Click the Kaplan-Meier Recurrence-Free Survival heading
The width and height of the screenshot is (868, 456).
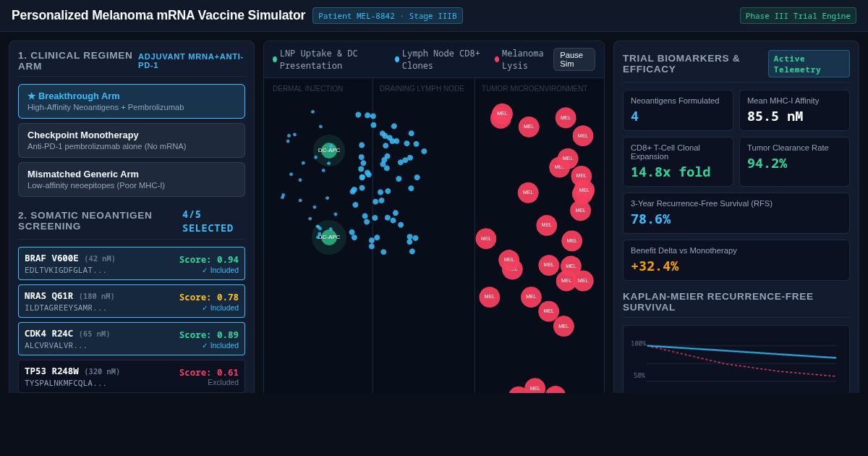pyautogui.click(x=718, y=302)
